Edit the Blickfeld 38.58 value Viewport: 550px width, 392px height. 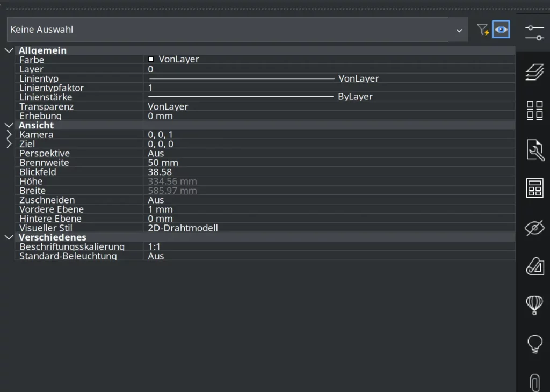(329, 172)
